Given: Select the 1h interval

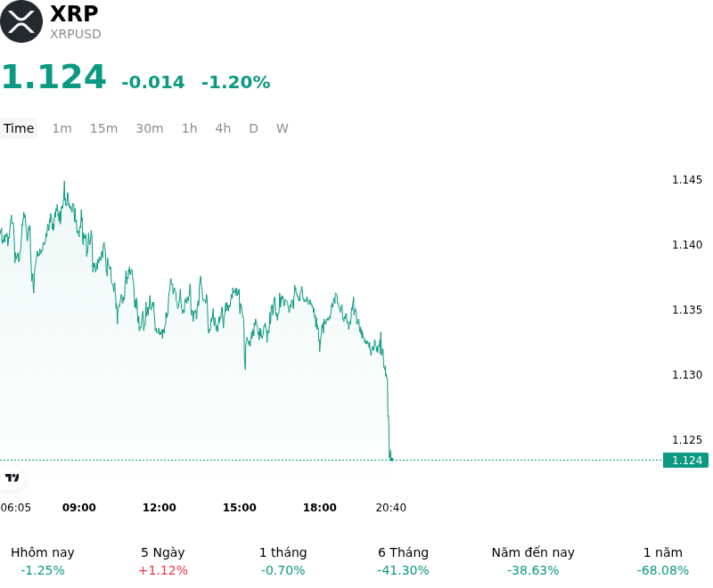Looking at the screenshot, I should point(190,128).
